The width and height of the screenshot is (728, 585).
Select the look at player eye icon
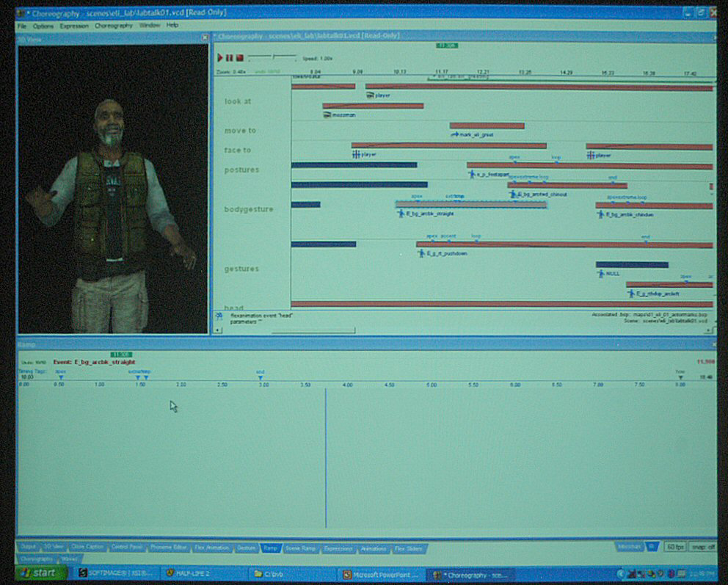click(370, 95)
